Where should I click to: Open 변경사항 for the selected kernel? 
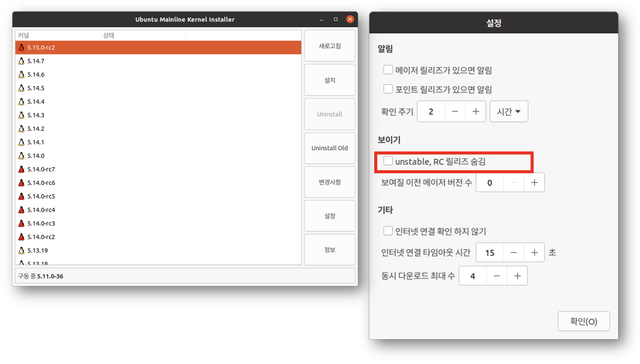point(329,182)
